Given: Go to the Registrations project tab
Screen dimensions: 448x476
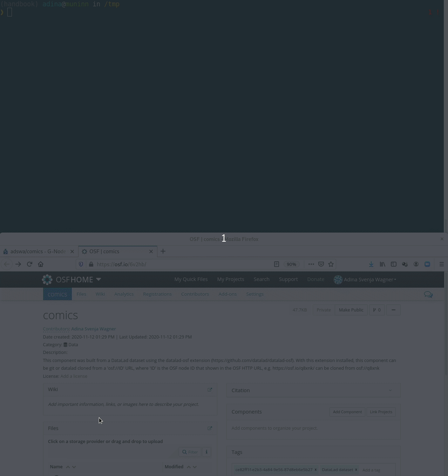Looking at the screenshot, I should (157, 294).
